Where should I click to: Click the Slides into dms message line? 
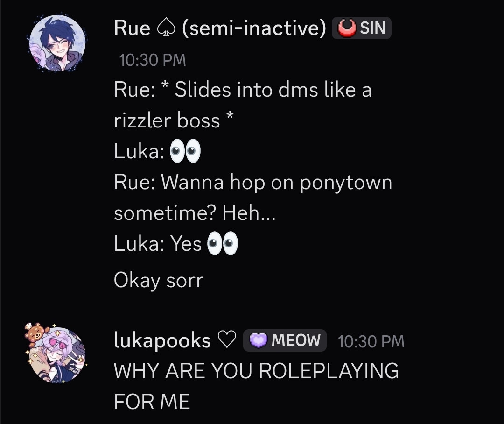243,105
